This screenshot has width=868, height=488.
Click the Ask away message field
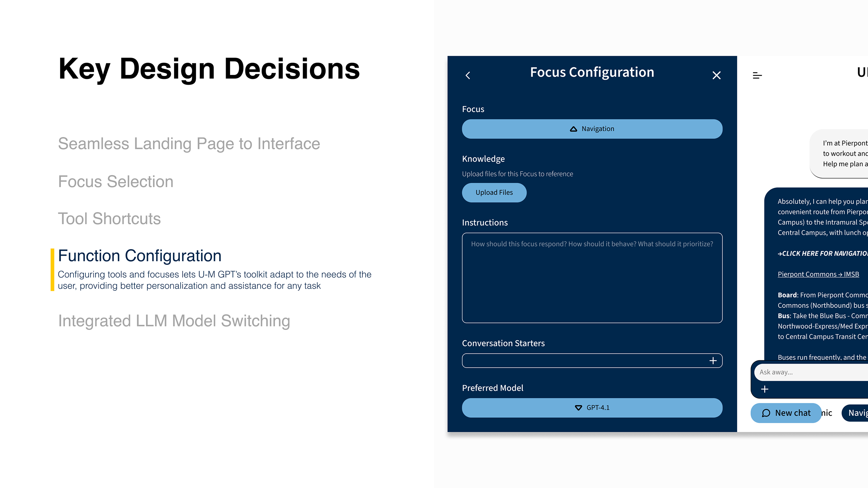811,372
